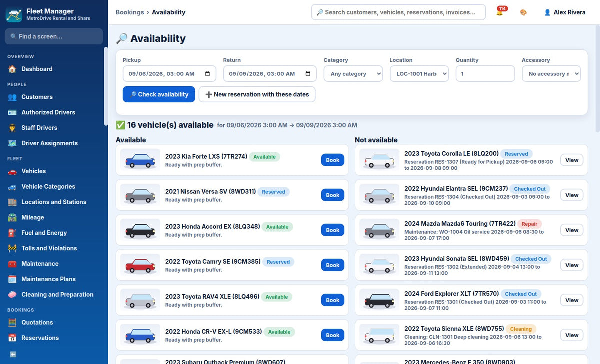Click the Quotations abacus icon
600x364 pixels.
click(x=12, y=323)
